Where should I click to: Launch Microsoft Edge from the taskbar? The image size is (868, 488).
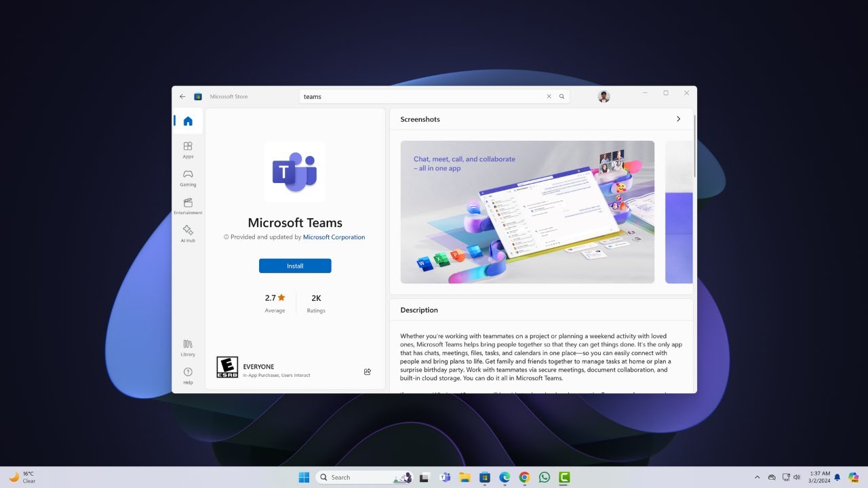tap(505, 477)
